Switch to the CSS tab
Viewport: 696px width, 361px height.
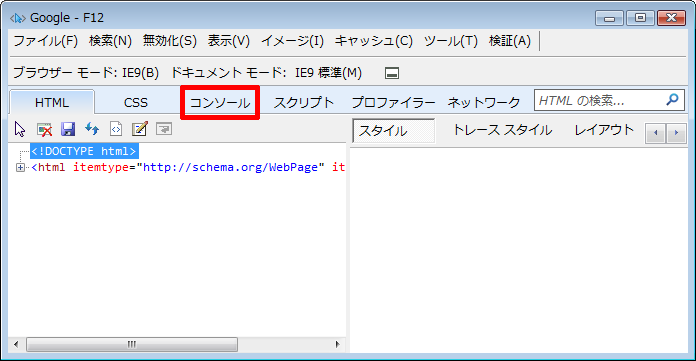[x=136, y=103]
